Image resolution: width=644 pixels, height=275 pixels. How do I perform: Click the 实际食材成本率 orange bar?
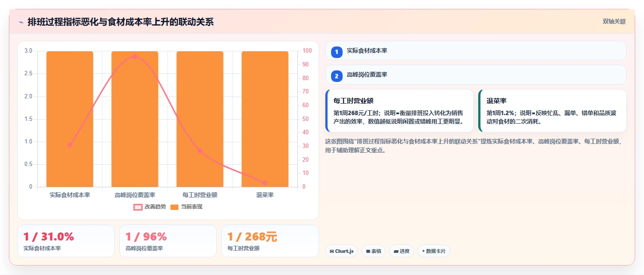pyautogui.click(x=70, y=119)
